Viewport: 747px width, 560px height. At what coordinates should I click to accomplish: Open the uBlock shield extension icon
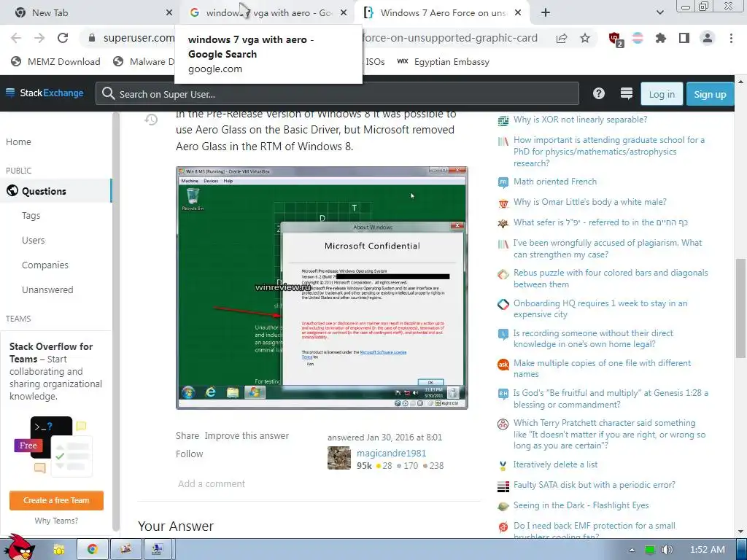coord(615,39)
